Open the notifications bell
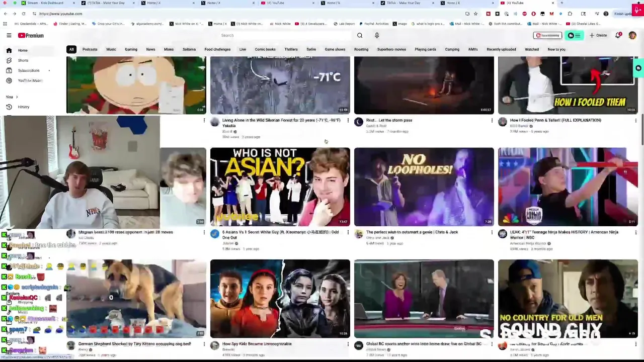This screenshot has height=362, width=644. click(618, 35)
